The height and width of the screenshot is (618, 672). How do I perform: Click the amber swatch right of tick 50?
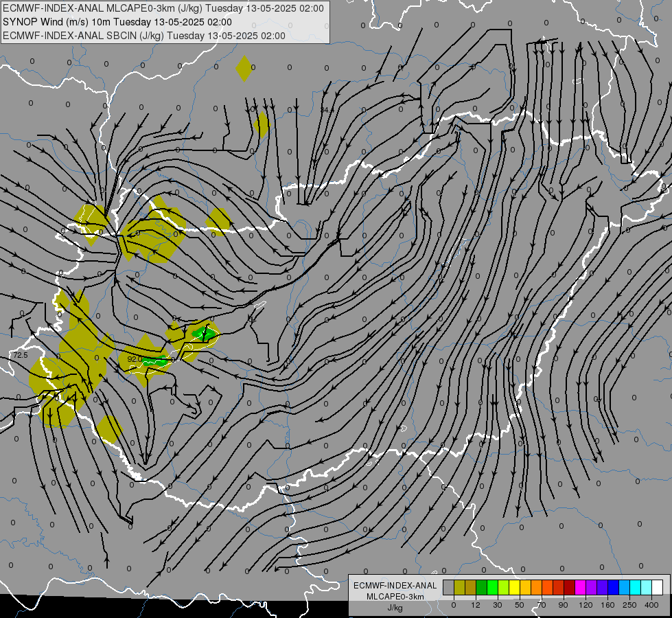click(x=525, y=588)
